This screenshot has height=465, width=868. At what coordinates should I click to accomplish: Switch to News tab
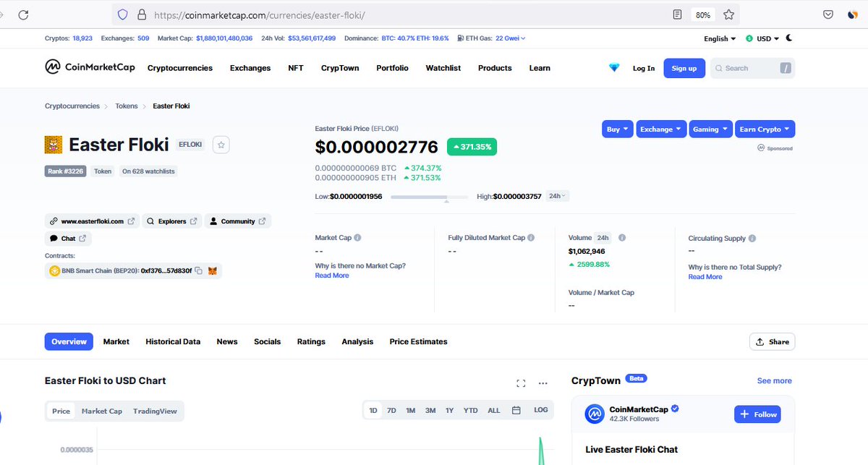coord(227,341)
